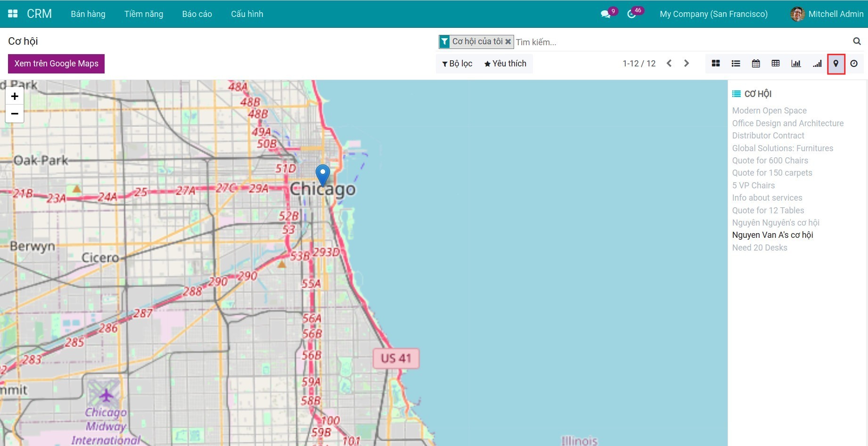
Task: Switch to Kanban view
Action: pos(715,64)
